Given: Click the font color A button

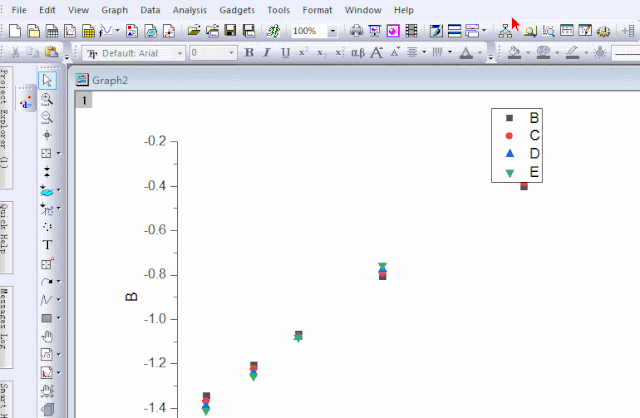Looking at the screenshot, I should (466, 52).
